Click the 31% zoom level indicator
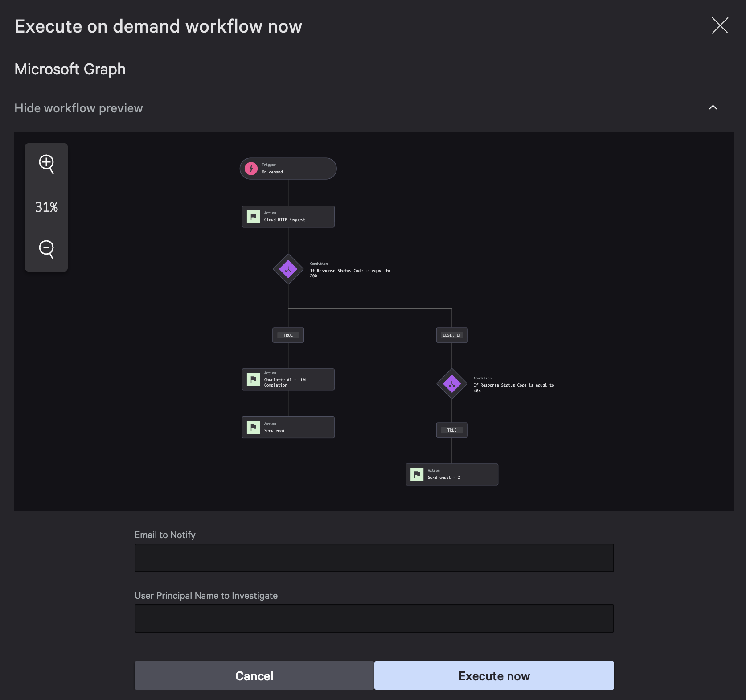This screenshot has height=700, width=746. 46,206
